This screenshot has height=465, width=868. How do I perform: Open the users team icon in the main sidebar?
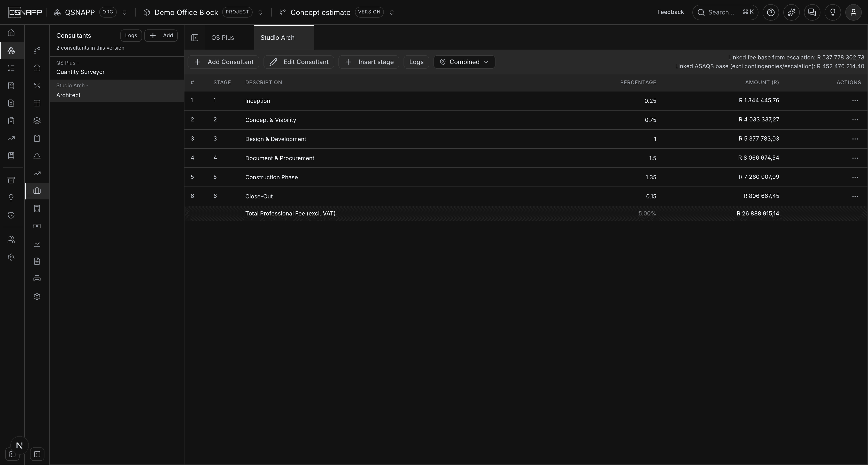point(11,239)
